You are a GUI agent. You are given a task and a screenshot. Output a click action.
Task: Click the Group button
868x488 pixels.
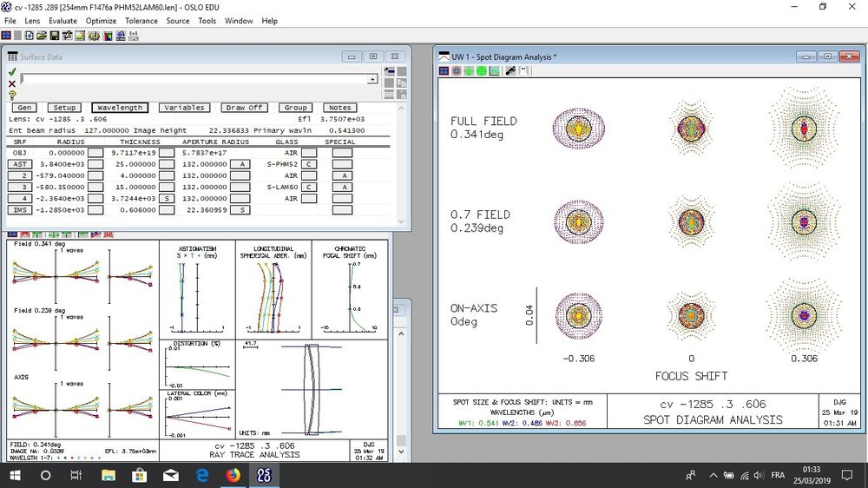click(x=296, y=108)
